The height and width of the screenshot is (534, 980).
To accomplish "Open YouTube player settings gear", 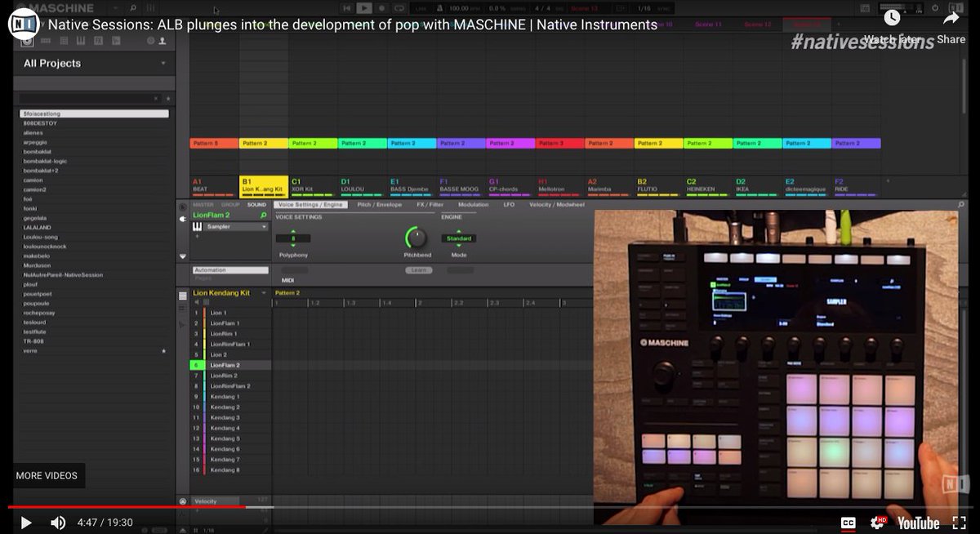I will [878, 523].
